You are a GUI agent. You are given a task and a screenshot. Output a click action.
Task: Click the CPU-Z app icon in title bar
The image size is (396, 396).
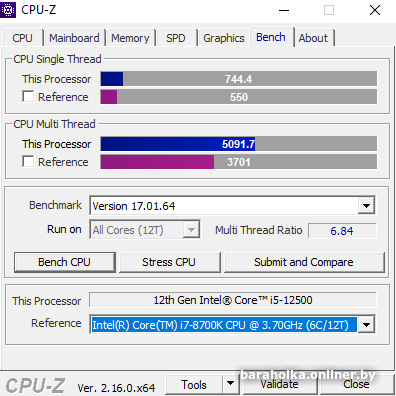8,10
